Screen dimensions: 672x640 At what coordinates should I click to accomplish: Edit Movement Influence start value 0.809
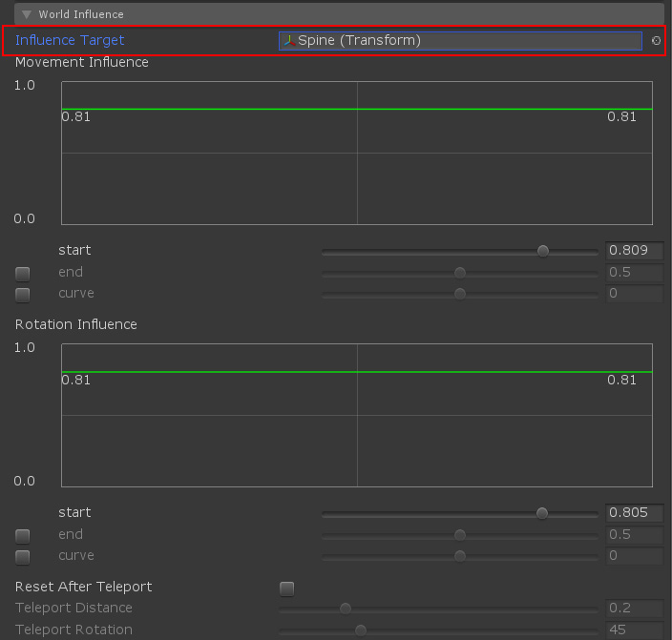[x=634, y=250]
